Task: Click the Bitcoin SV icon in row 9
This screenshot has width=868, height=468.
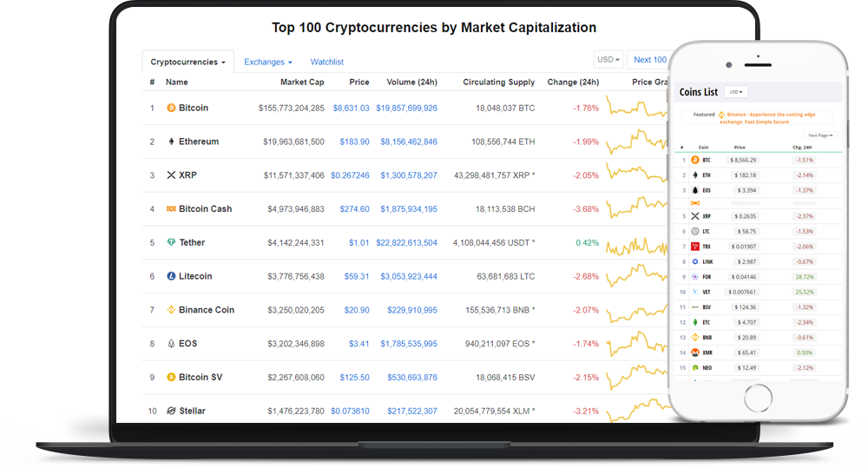Action: 171,378
